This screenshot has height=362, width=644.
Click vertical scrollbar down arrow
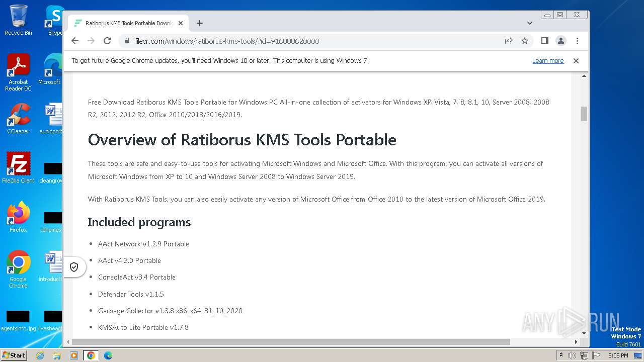pyautogui.click(x=584, y=333)
